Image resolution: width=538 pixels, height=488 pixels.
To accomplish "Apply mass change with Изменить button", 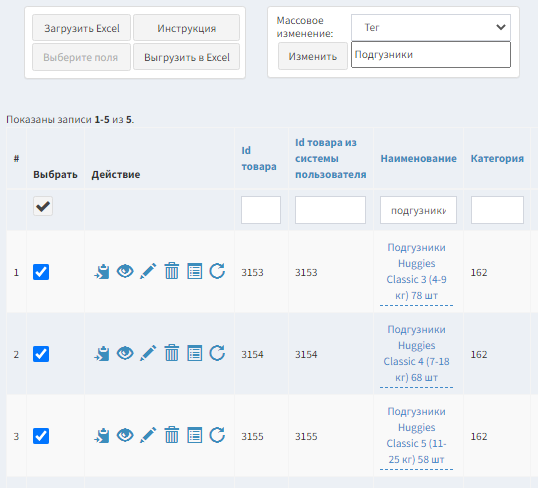I will [x=313, y=56].
